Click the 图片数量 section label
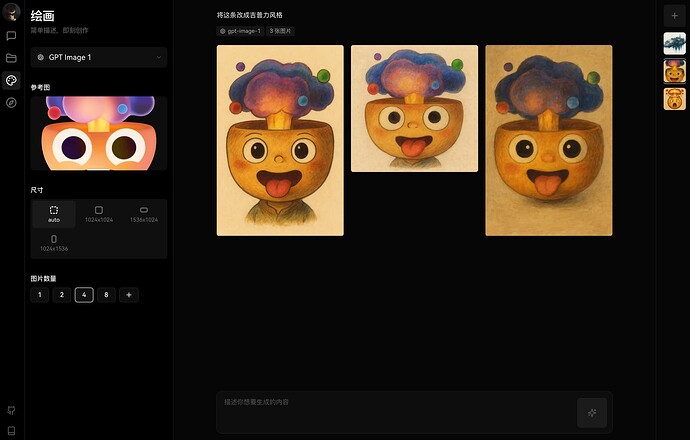Screen dimensions: 690x440 (43, 279)
